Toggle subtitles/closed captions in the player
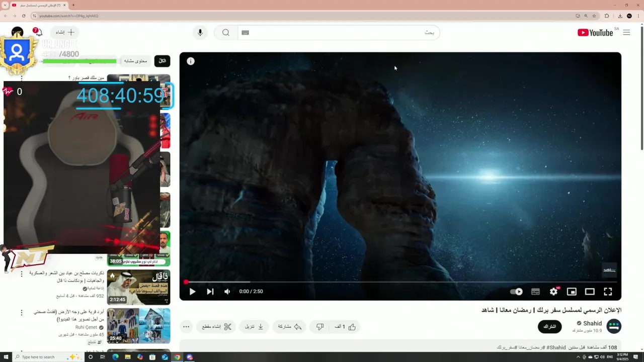644x362 pixels. coord(535,292)
